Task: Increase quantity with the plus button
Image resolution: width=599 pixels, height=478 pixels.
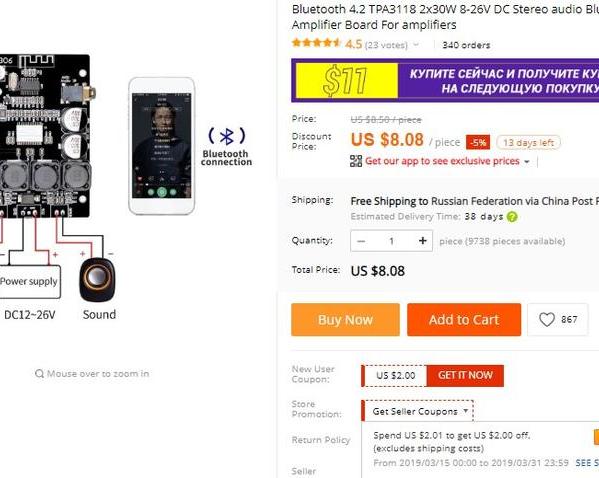Action: pos(422,241)
